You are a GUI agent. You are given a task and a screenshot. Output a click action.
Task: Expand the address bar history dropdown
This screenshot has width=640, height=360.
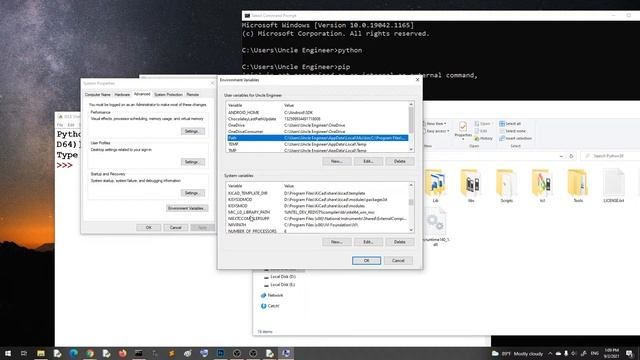(561, 156)
